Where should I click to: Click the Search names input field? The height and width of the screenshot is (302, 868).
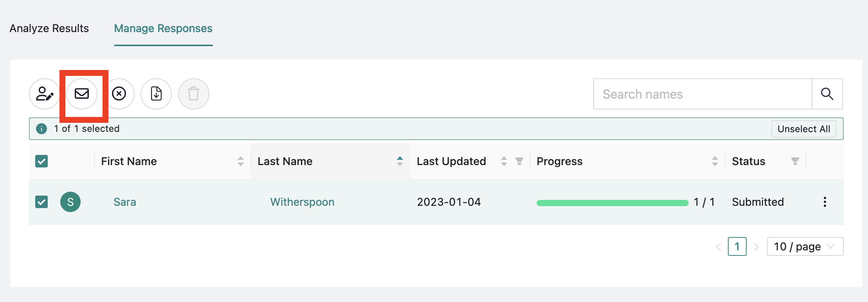tap(703, 94)
